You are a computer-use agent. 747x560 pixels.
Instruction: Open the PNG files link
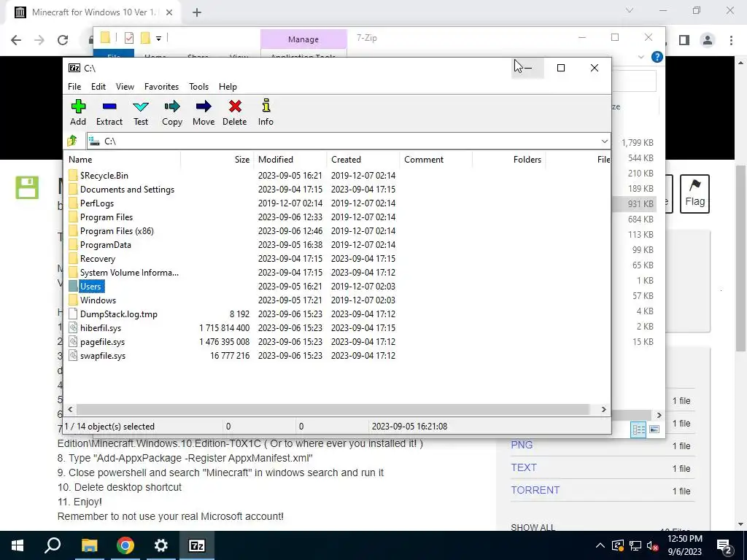(x=522, y=445)
